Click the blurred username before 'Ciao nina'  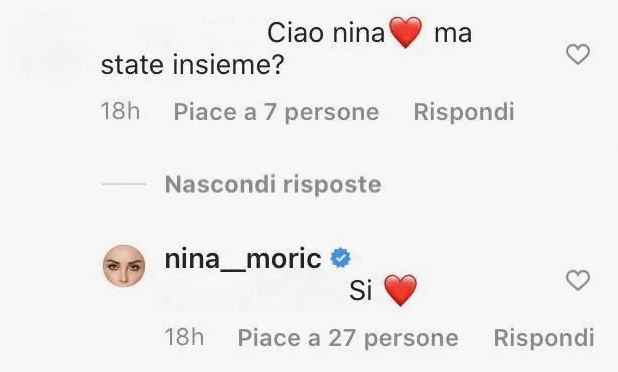click(181, 32)
